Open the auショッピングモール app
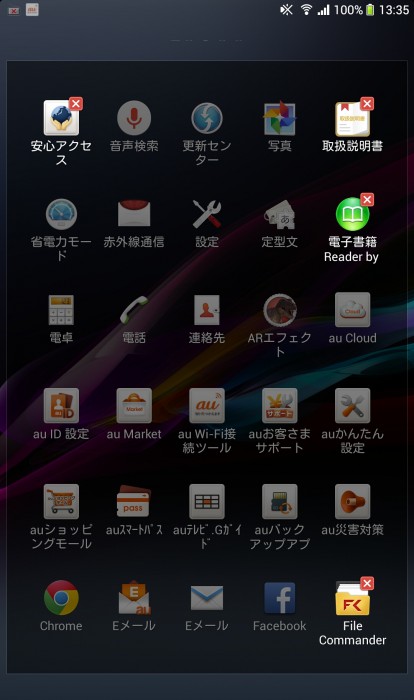The height and width of the screenshot is (700, 414). click(61, 501)
